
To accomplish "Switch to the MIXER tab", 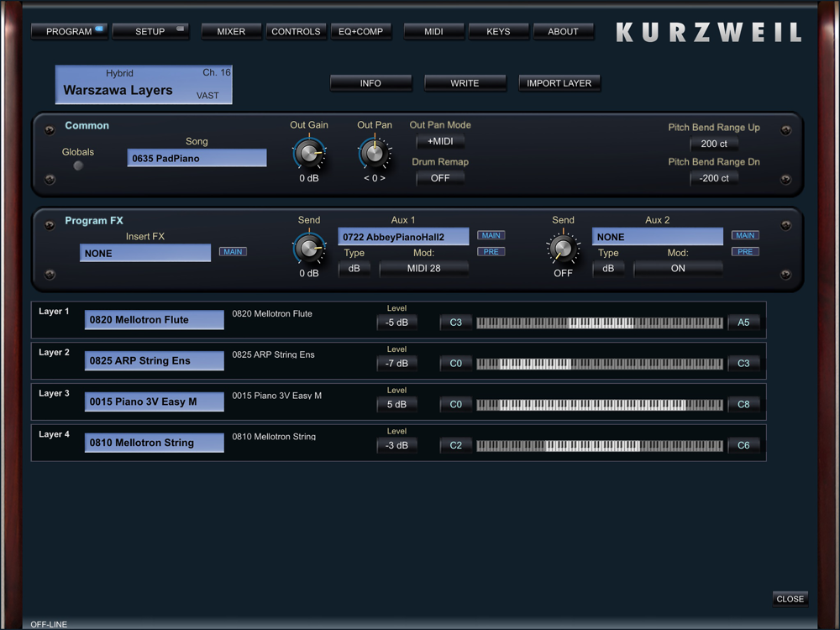I will [x=232, y=32].
